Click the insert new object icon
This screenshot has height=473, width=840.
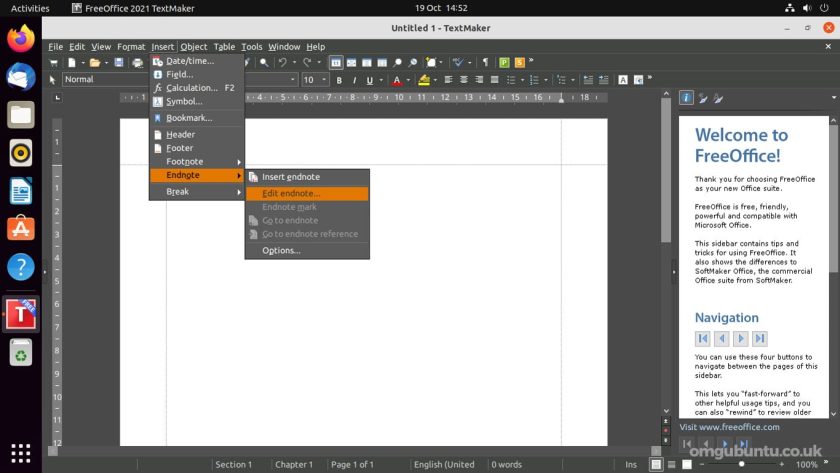point(431,63)
